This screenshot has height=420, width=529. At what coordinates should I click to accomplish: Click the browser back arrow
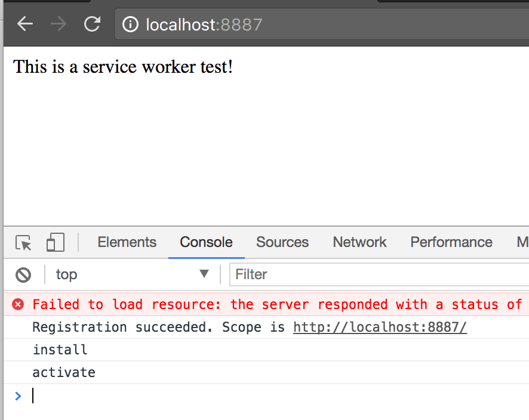pyautogui.click(x=25, y=24)
